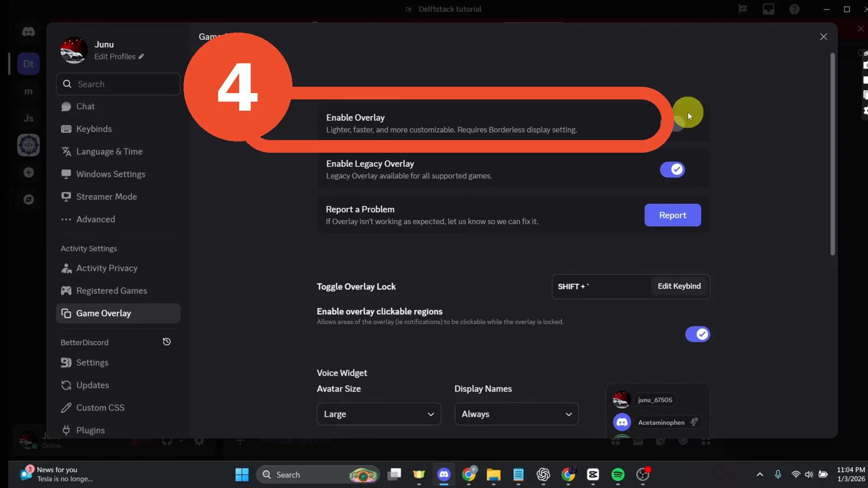The height and width of the screenshot is (488, 868).
Task: Open Spotify from the taskbar
Action: click(x=618, y=474)
